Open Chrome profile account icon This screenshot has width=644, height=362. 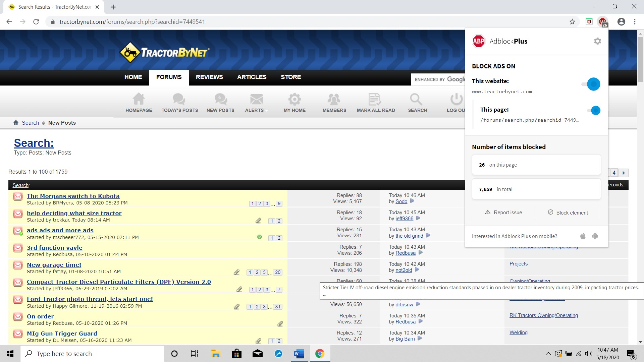[x=621, y=22]
